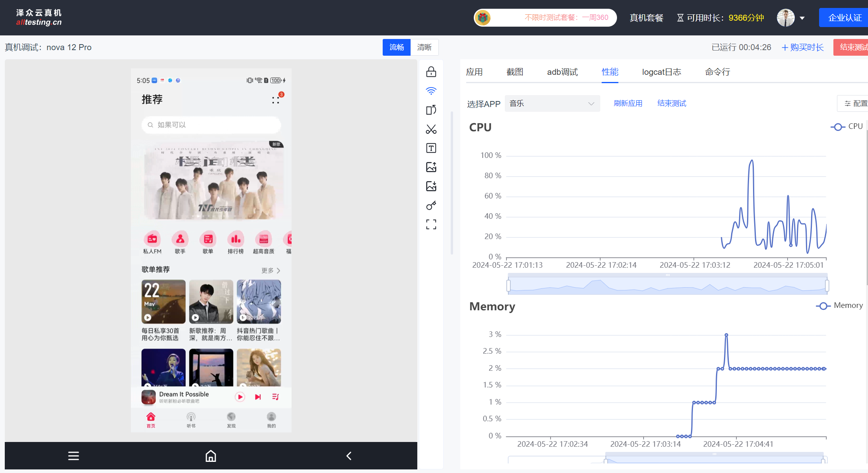Open the logcat日志 tab
Image resolution: width=868 pixels, height=473 pixels.
[x=662, y=72]
